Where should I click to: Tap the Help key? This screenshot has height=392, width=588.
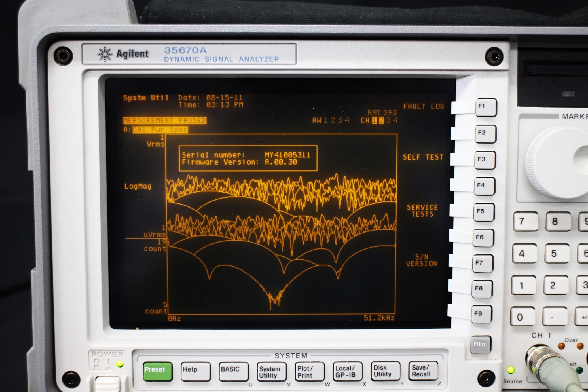(x=196, y=371)
